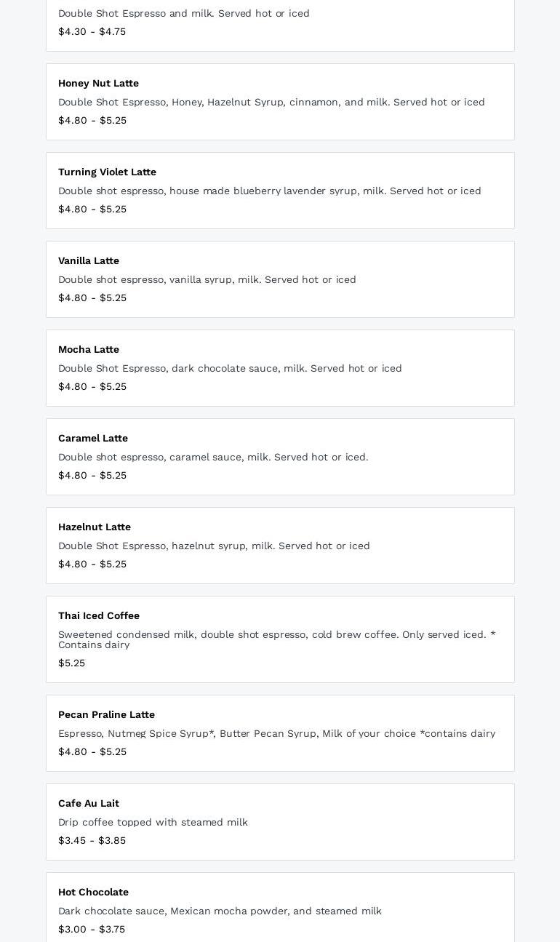Click the $3.00 - $3.75 price range
Screen dimensions: 560x942
[92, 930]
